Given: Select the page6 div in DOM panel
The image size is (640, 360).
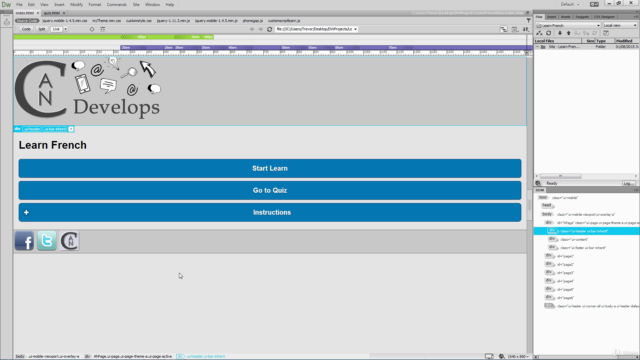Looking at the screenshot, I should click(560, 298).
